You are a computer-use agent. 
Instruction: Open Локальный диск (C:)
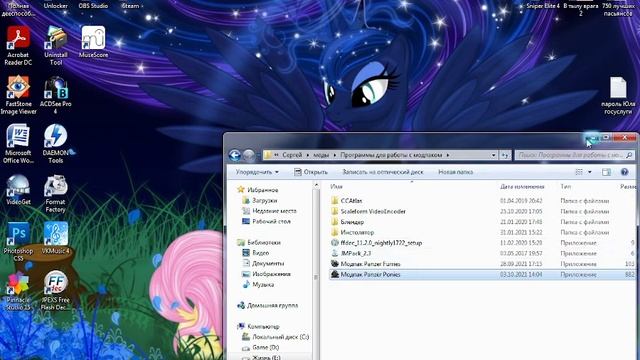[280, 337]
